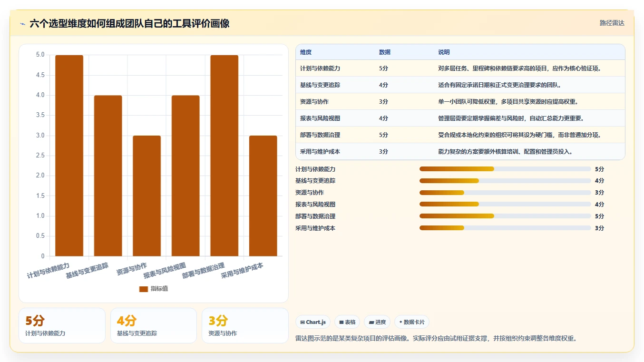Click the 维度 column header
The height and width of the screenshot is (362, 644).
coord(306,52)
